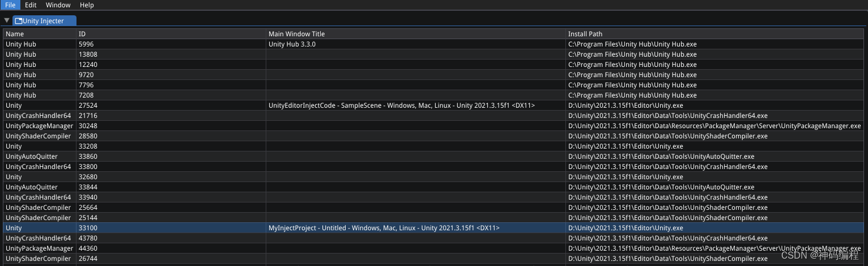Click the UnityEditorInjectCode - SampleScene window title
868x266 pixels.
[402, 105]
